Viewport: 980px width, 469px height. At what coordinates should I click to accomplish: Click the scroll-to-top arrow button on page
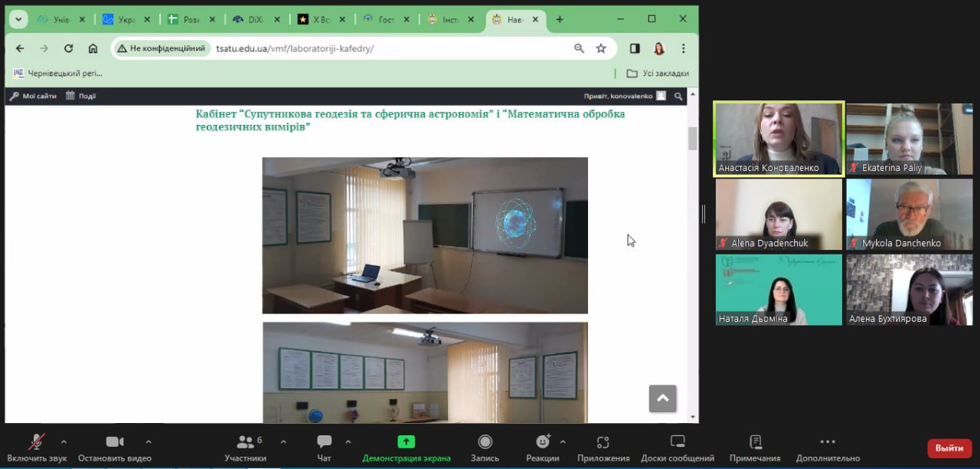click(662, 398)
